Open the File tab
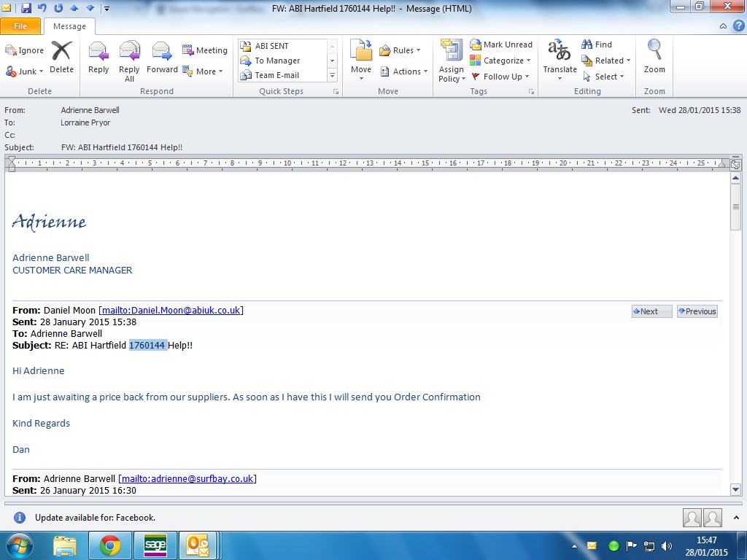The image size is (747, 560). click(20, 26)
